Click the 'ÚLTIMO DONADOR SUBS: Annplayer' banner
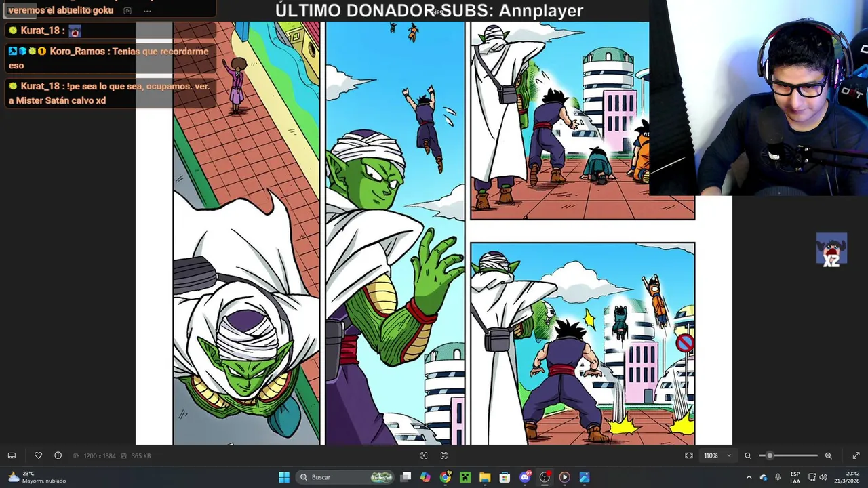This screenshot has height=488, width=868. pos(429,11)
